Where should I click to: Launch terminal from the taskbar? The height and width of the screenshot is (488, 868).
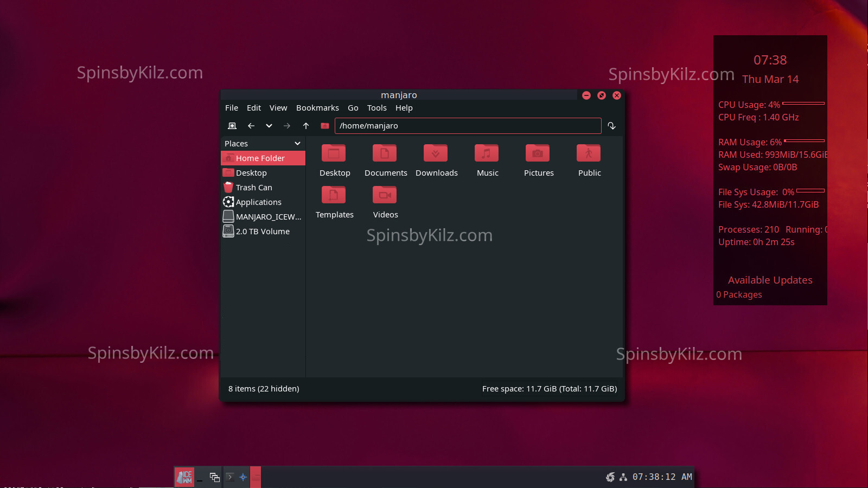(230, 477)
